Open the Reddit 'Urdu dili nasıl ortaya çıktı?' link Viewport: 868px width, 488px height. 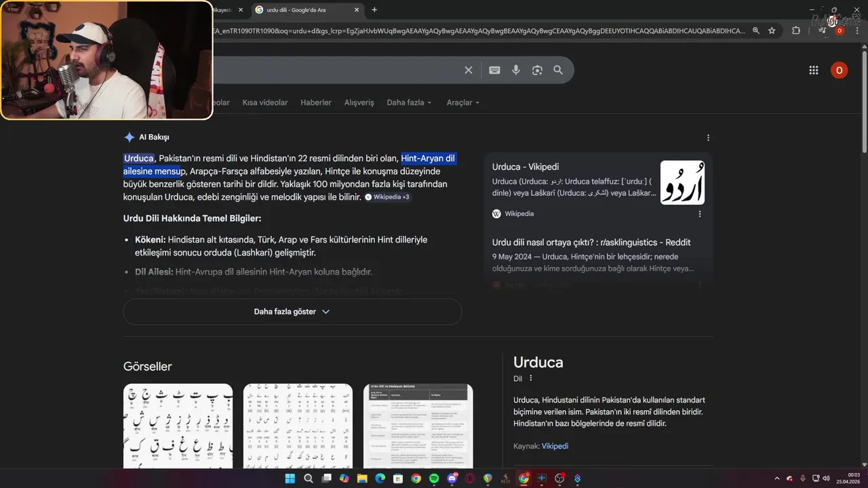click(x=591, y=243)
